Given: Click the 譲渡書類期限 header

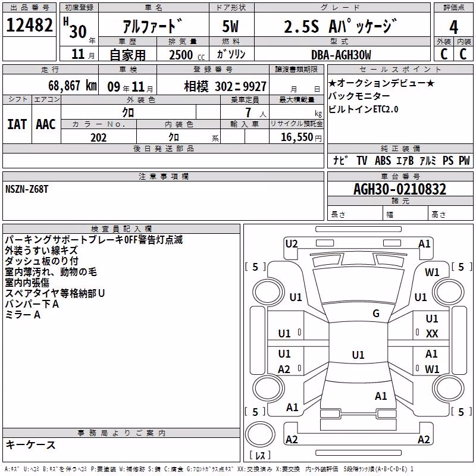Looking at the screenshot, I should click(296, 69).
